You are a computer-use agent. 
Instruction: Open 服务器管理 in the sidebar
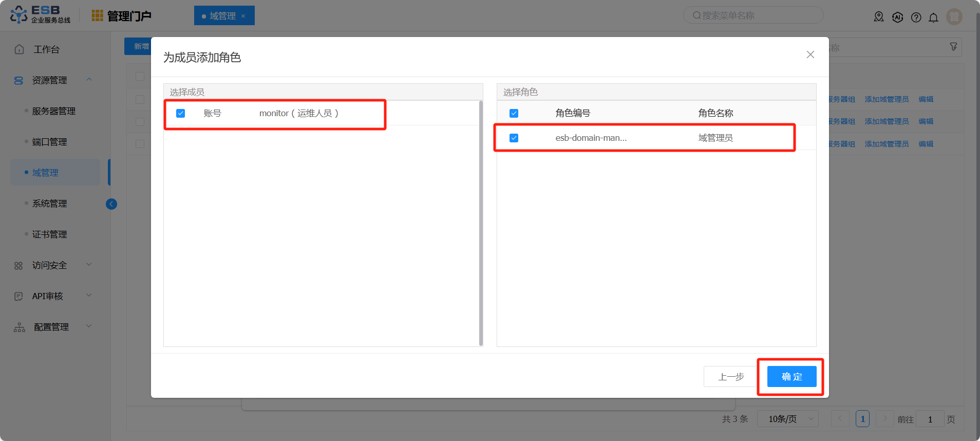pos(53,111)
